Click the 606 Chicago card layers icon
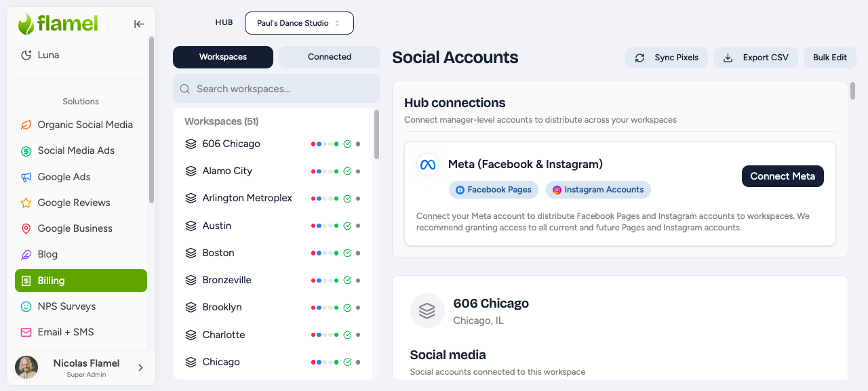This screenshot has width=868, height=391. [x=427, y=311]
